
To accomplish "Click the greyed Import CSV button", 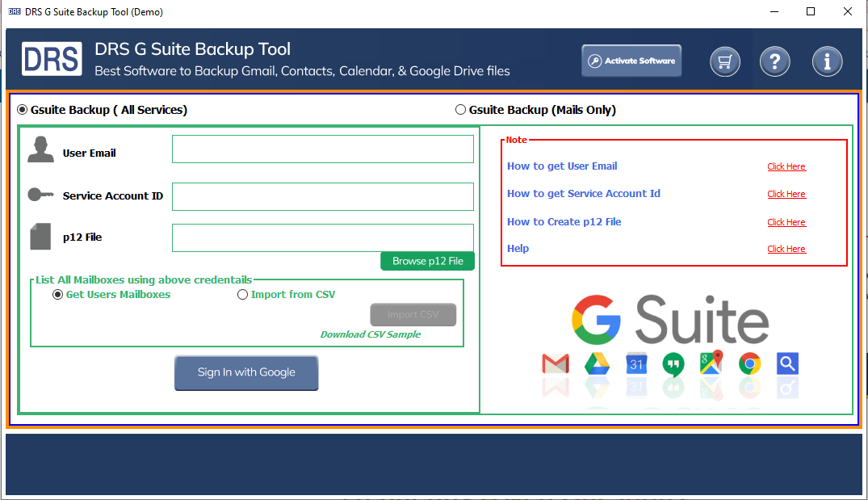I will tap(413, 314).
